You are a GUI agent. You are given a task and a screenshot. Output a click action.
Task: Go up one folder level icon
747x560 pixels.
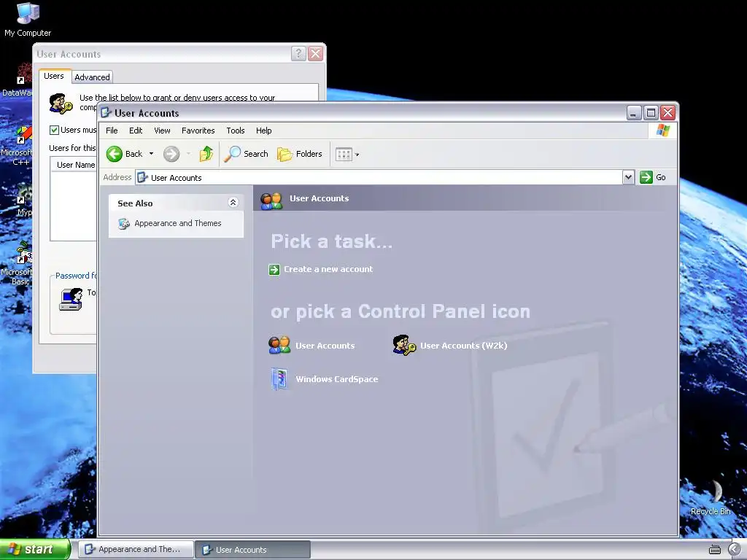click(206, 154)
